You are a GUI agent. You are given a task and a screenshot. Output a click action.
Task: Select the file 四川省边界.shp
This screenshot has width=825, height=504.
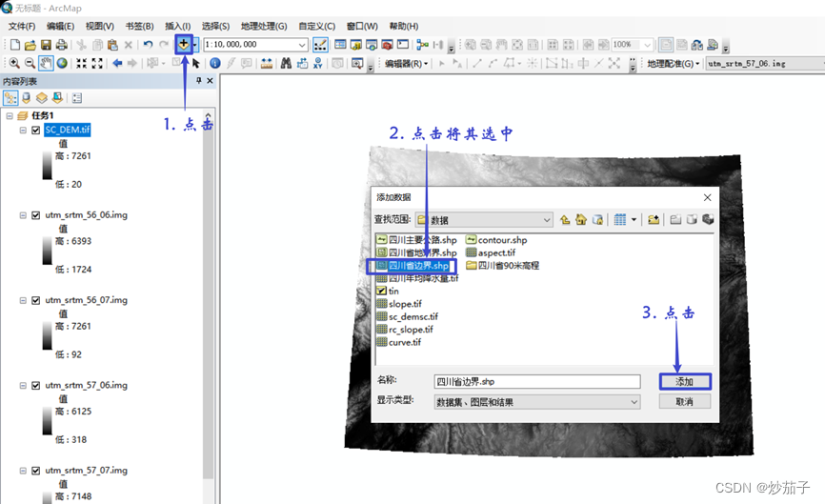[412, 266]
